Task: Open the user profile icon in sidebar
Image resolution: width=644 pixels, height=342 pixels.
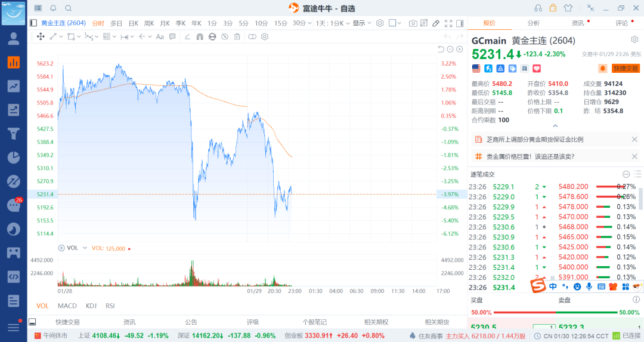Action: [14, 38]
